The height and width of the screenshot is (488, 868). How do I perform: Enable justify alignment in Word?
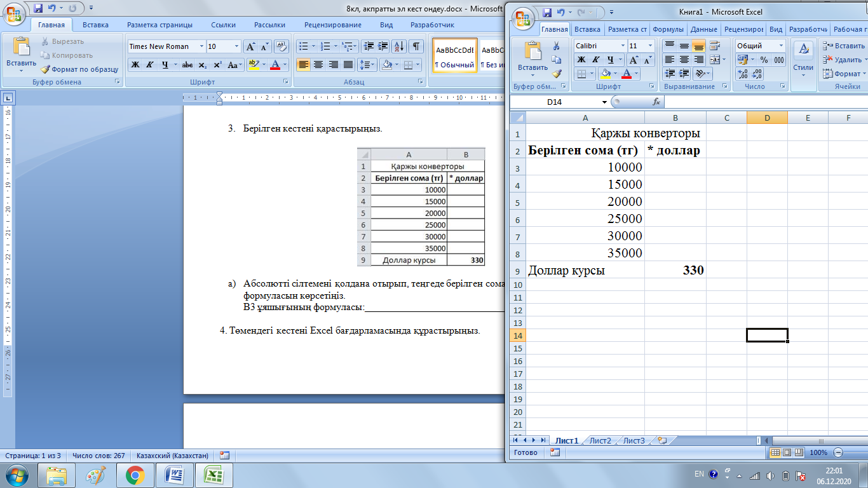coord(348,65)
